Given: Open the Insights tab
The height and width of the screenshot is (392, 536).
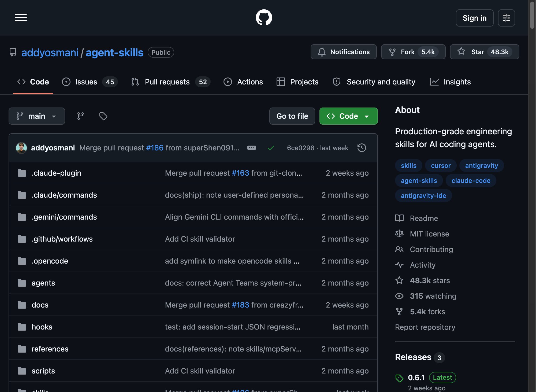Looking at the screenshot, I should click(x=450, y=82).
